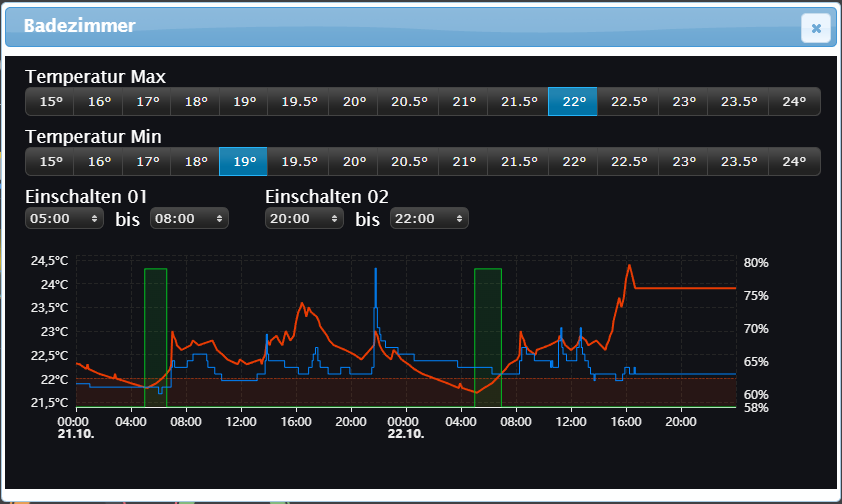Set Temperatur Min to 22°

(573, 162)
